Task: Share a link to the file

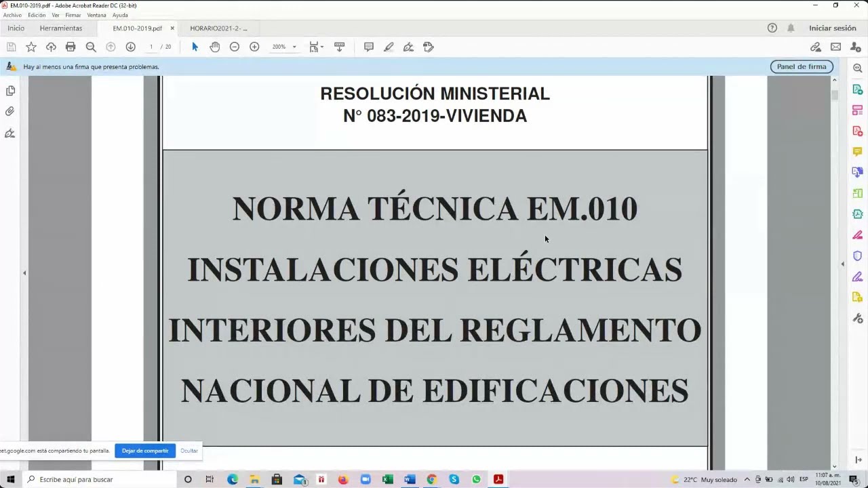Action: 816,47
